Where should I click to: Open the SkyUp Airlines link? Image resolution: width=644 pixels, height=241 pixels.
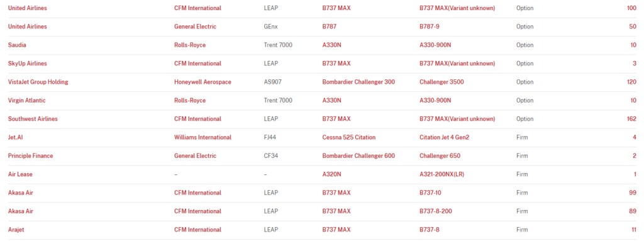28,64
